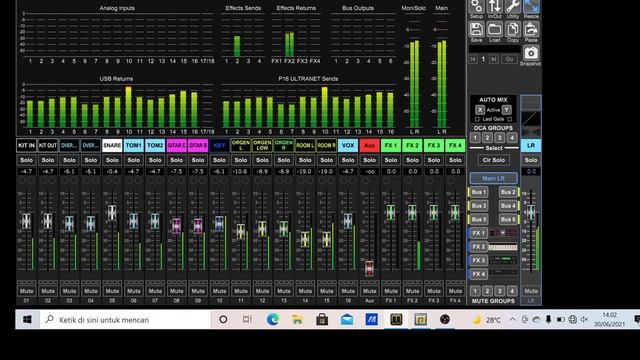This screenshot has width=640, height=360.
Task: Click the ROOM L channel fader
Action: click(305, 239)
